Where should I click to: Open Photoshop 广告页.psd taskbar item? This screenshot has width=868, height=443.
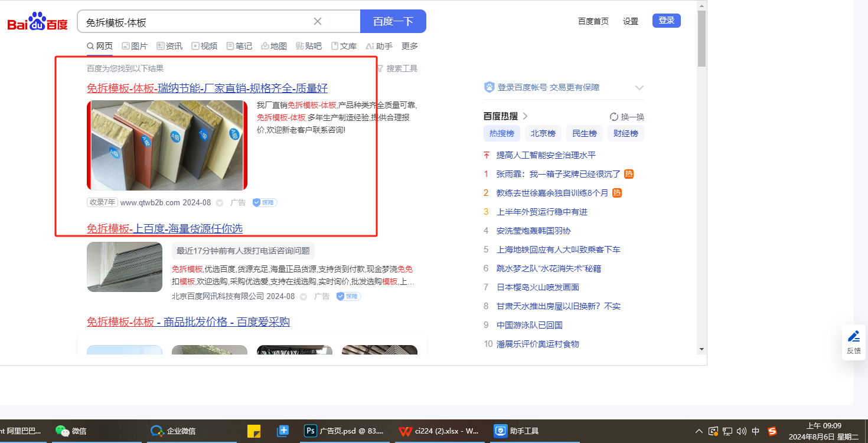pyautogui.click(x=344, y=431)
